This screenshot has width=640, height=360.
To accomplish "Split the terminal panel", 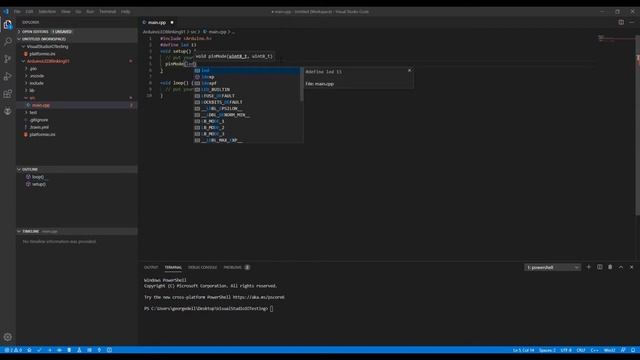I will click(x=600, y=267).
